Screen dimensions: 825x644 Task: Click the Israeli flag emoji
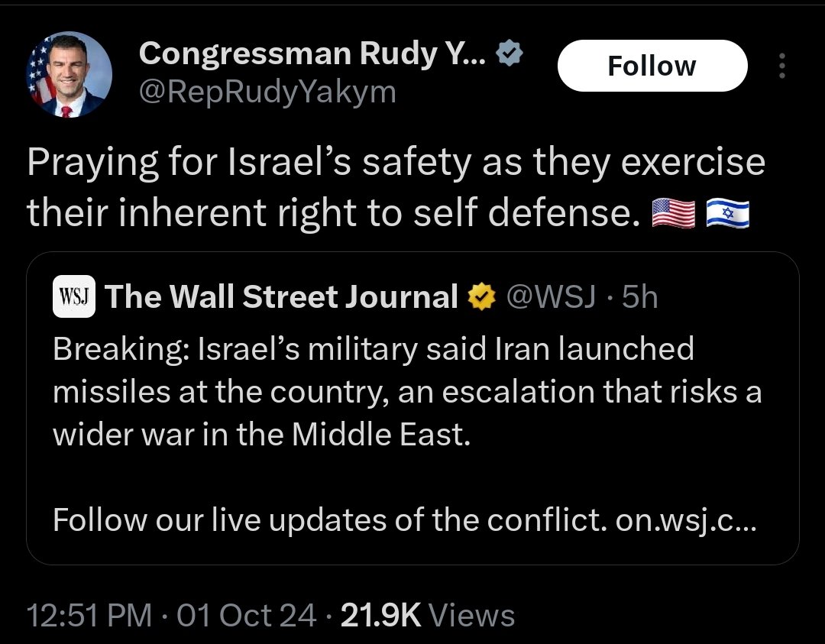(727, 216)
